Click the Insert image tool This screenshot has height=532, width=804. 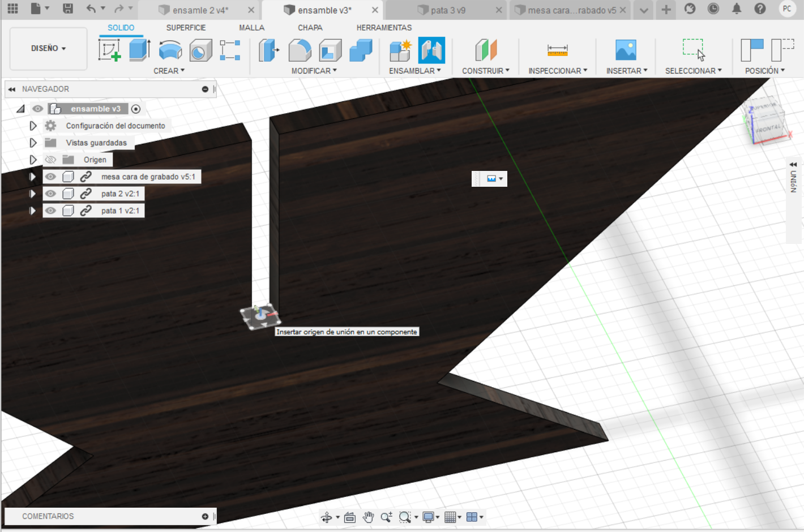coord(626,50)
